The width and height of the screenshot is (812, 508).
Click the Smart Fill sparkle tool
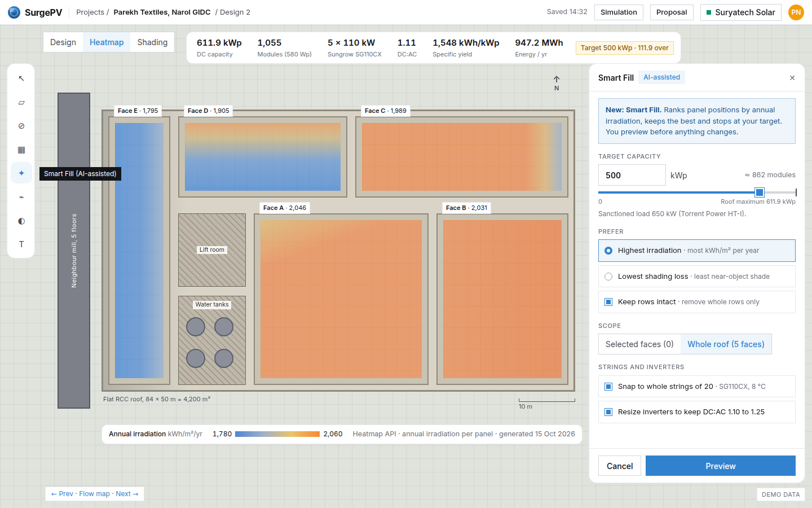(x=21, y=173)
